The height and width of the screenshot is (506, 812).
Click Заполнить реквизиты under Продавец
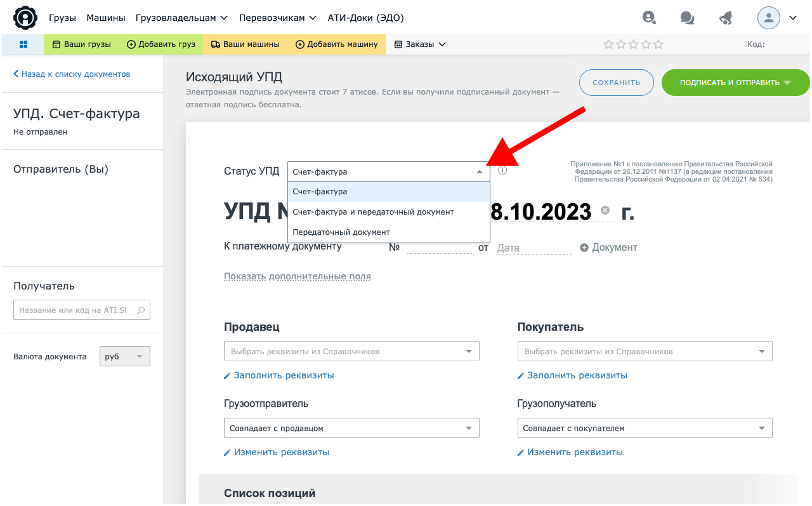(x=279, y=375)
